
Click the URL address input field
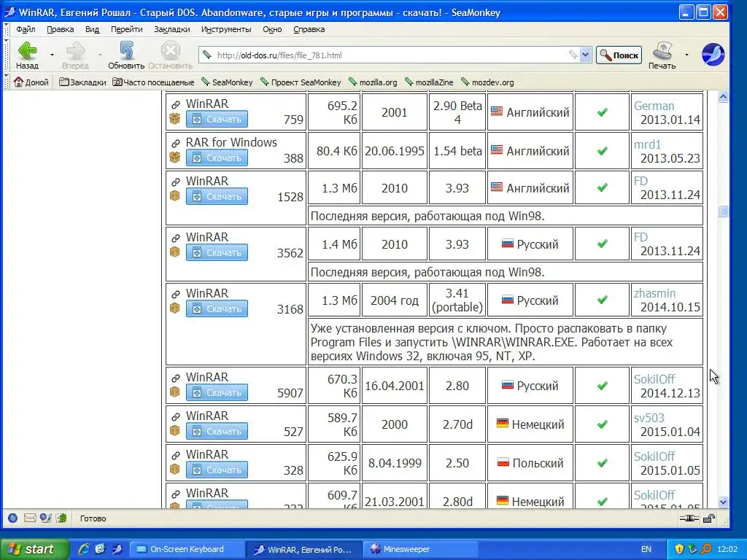coord(391,55)
